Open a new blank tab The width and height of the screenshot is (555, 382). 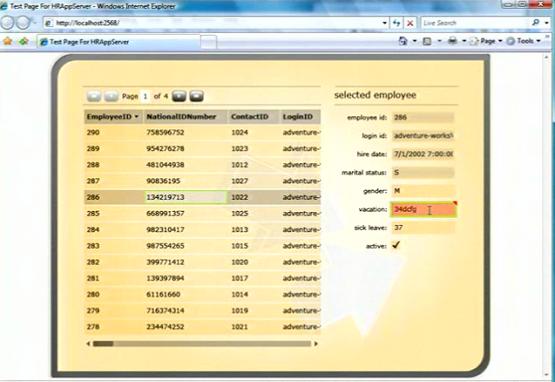pos(208,42)
